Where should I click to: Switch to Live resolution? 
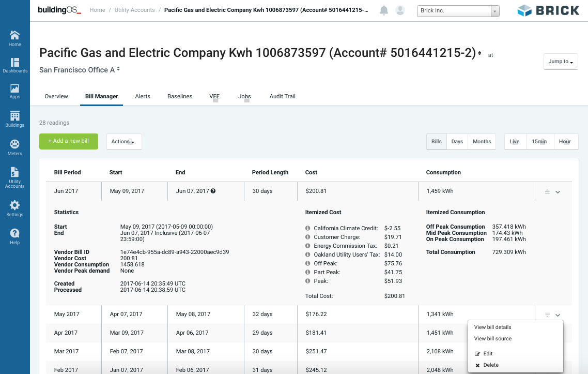click(x=515, y=142)
